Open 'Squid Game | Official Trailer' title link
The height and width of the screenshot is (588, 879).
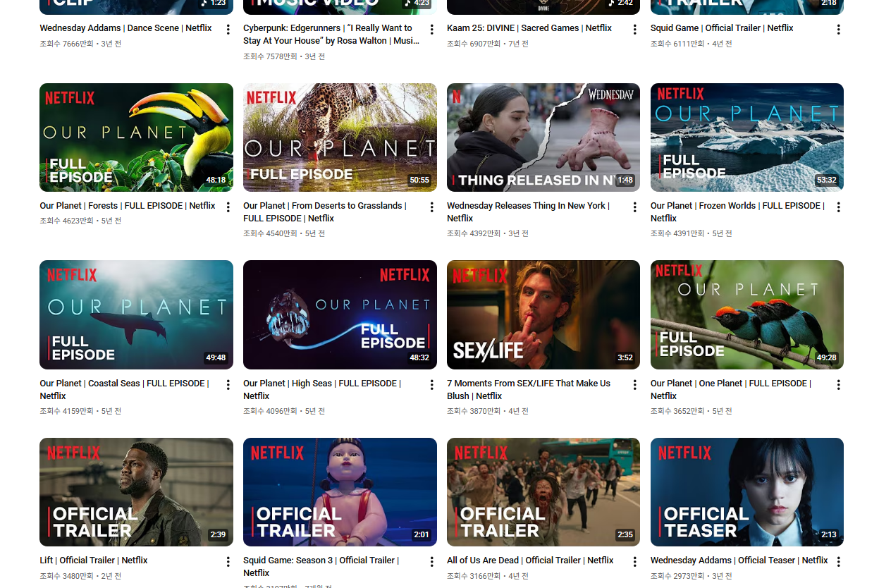pos(721,28)
